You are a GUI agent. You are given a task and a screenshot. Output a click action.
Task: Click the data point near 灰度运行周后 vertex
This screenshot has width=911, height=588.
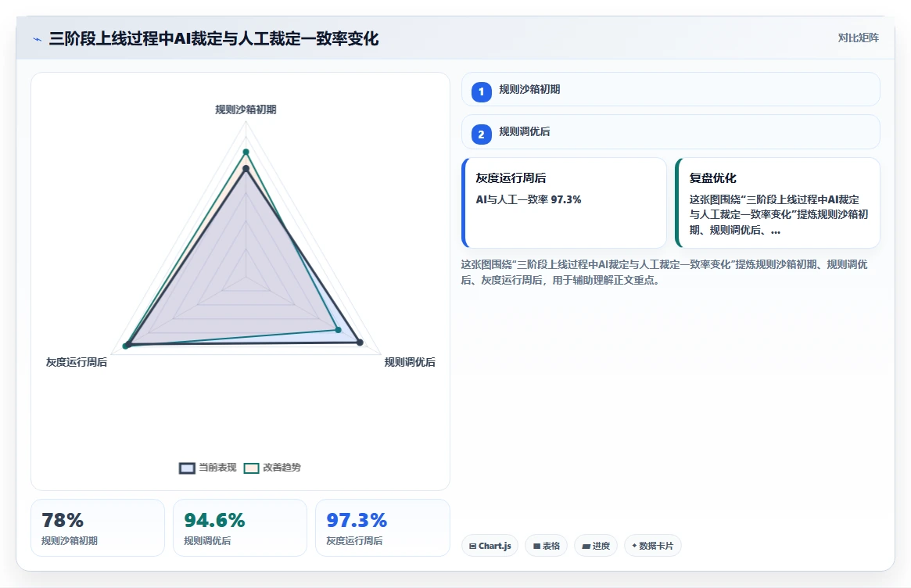pyautogui.click(x=126, y=346)
